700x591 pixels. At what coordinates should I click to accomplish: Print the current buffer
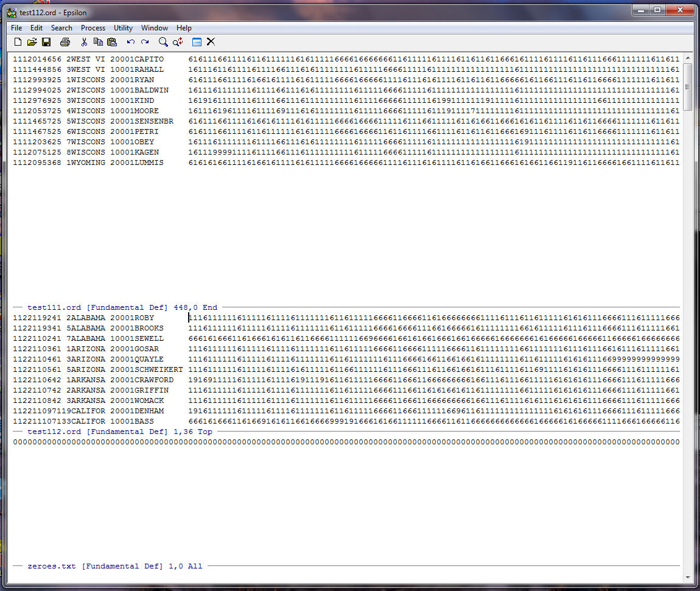coord(65,42)
